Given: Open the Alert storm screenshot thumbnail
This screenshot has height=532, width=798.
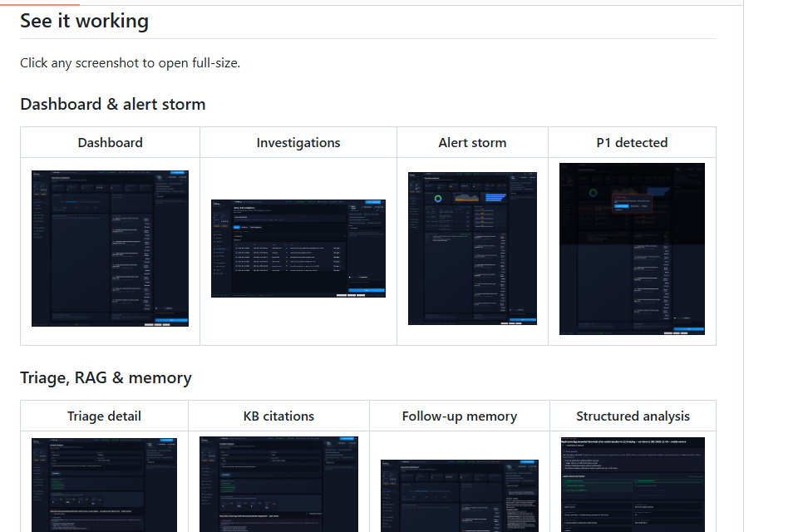Looking at the screenshot, I should pyautogui.click(x=472, y=249).
